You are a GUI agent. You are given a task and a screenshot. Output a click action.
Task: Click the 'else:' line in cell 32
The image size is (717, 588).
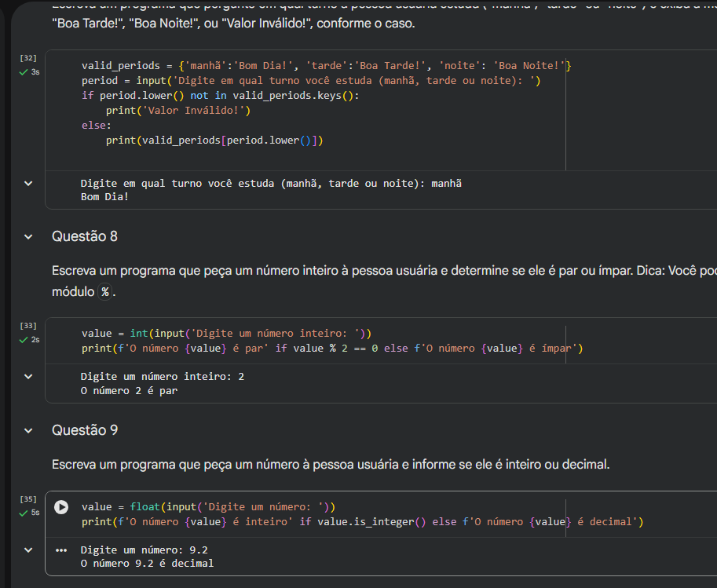[97, 126]
